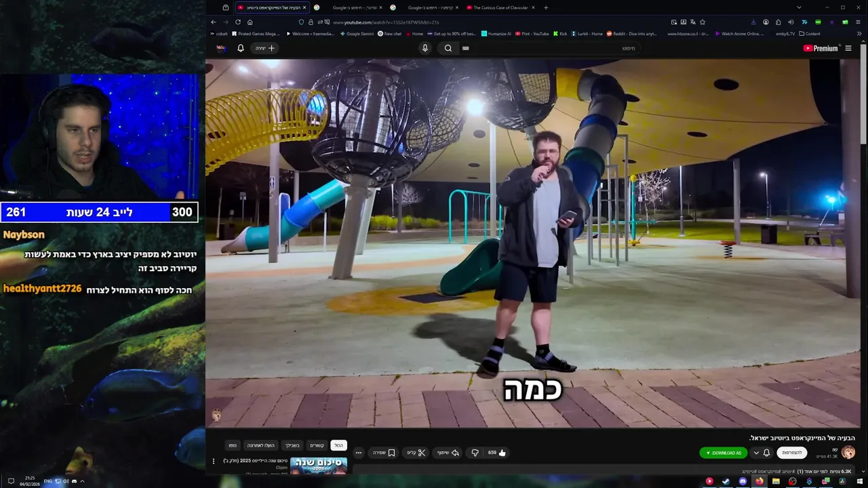This screenshot has width=868, height=488.
Task: Click the green DOWNLOAD AS button
Action: point(724,453)
